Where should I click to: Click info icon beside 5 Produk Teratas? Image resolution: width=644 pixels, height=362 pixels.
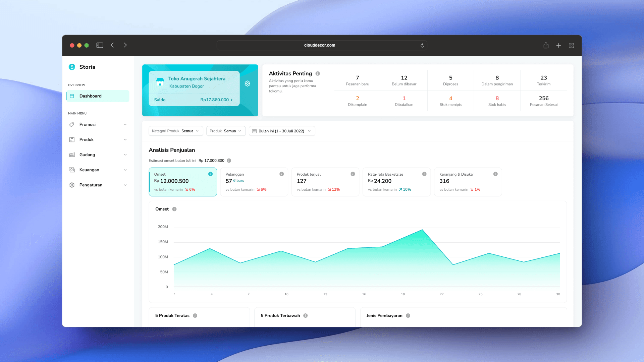click(195, 316)
